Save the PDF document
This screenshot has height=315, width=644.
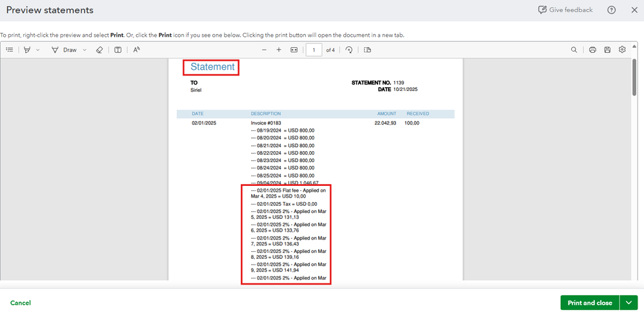coord(607,50)
